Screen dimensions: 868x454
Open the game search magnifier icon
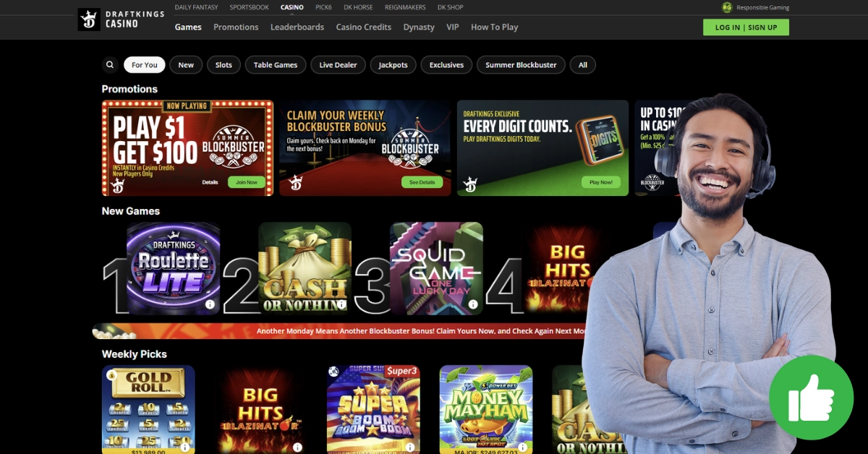tap(110, 65)
